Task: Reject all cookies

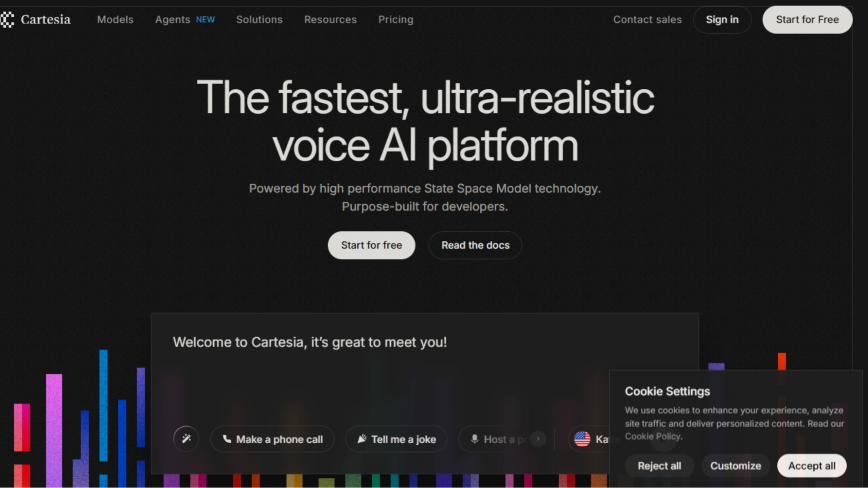Action: point(659,466)
